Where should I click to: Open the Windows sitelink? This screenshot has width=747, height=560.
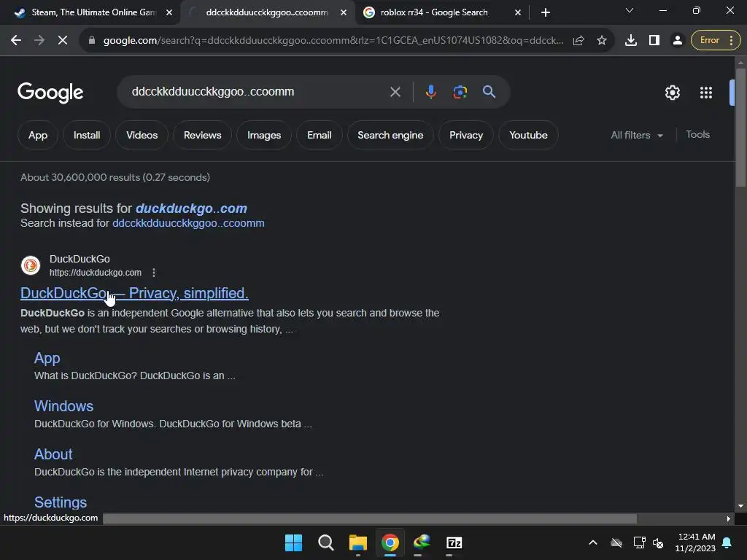click(x=64, y=406)
